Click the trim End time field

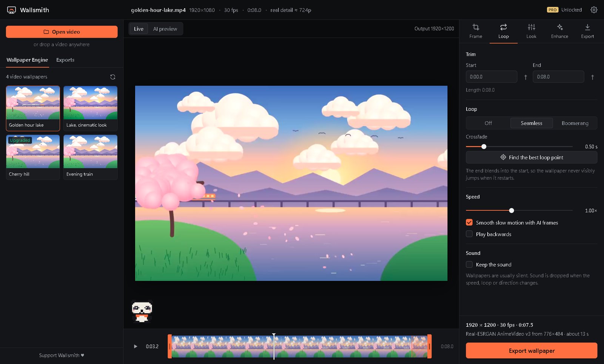[x=558, y=77]
